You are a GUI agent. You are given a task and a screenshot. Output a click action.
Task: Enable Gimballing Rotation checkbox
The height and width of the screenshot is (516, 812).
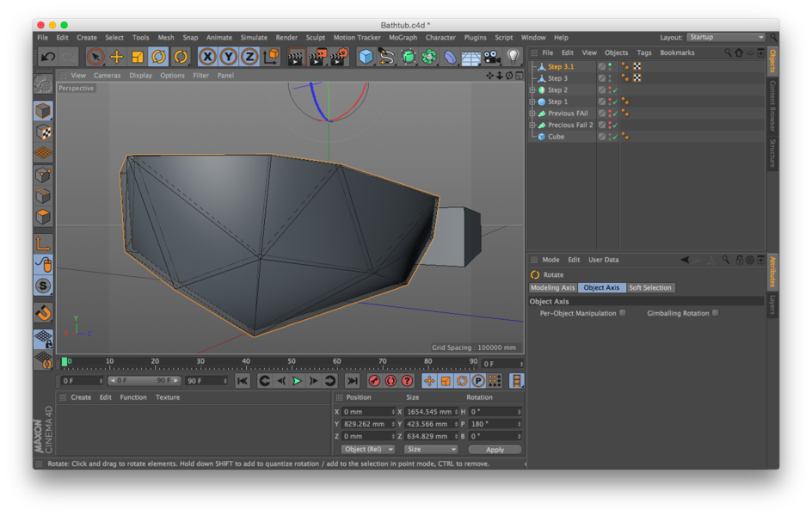(x=716, y=313)
